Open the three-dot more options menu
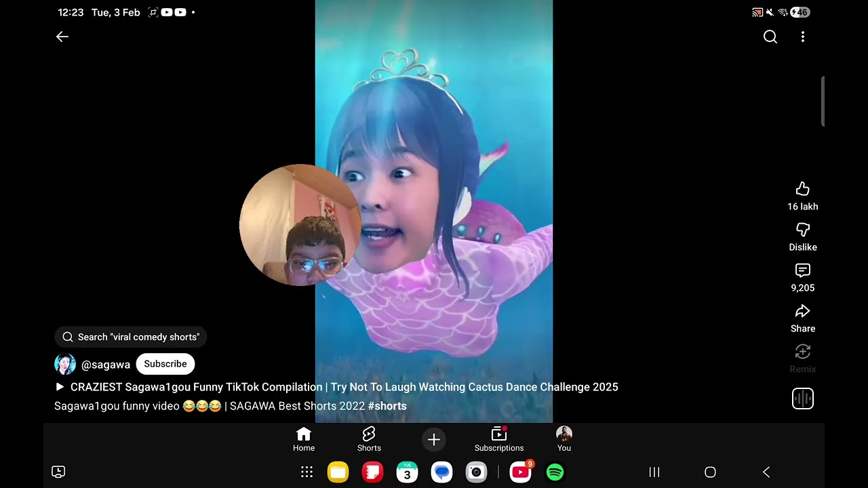Image resolution: width=868 pixels, height=488 pixels. coord(803,37)
